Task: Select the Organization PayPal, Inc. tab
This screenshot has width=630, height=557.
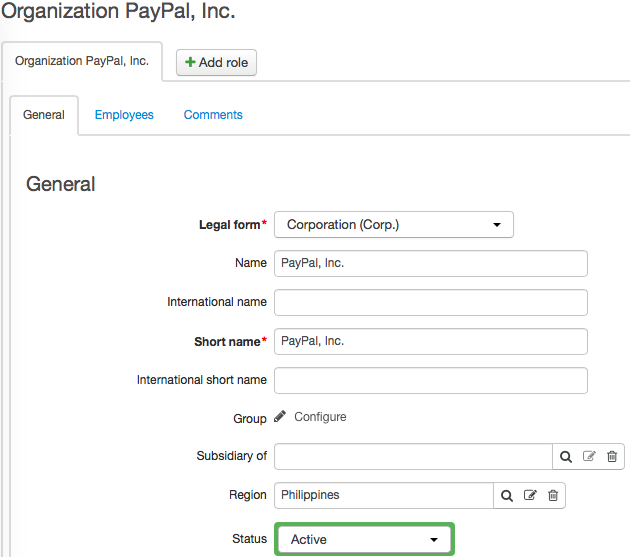Action: tap(82, 61)
